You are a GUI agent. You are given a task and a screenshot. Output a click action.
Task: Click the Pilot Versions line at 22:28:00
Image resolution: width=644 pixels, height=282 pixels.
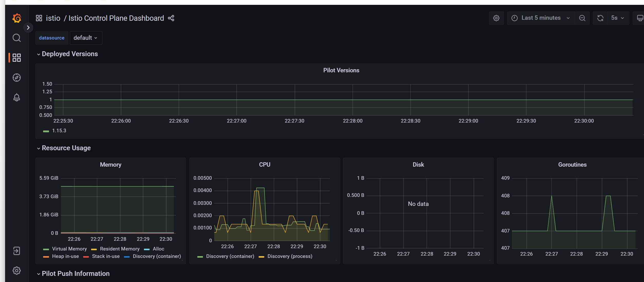click(x=353, y=100)
